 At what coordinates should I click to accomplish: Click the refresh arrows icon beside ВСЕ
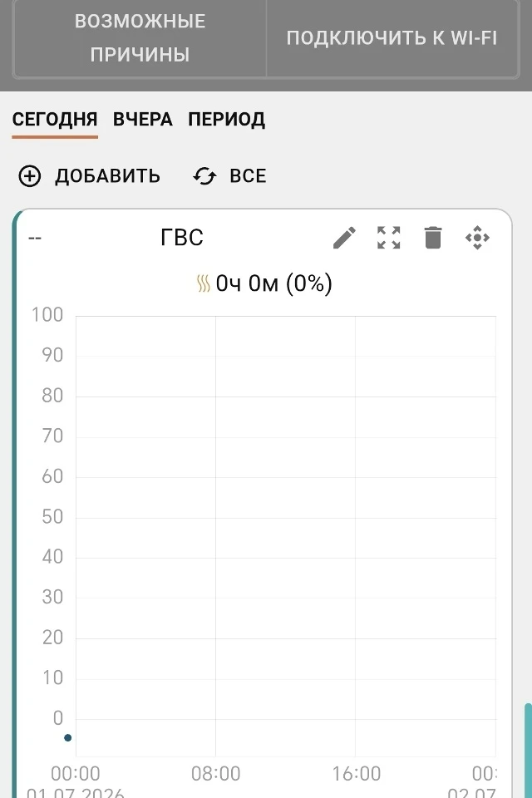(x=204, y=176)
